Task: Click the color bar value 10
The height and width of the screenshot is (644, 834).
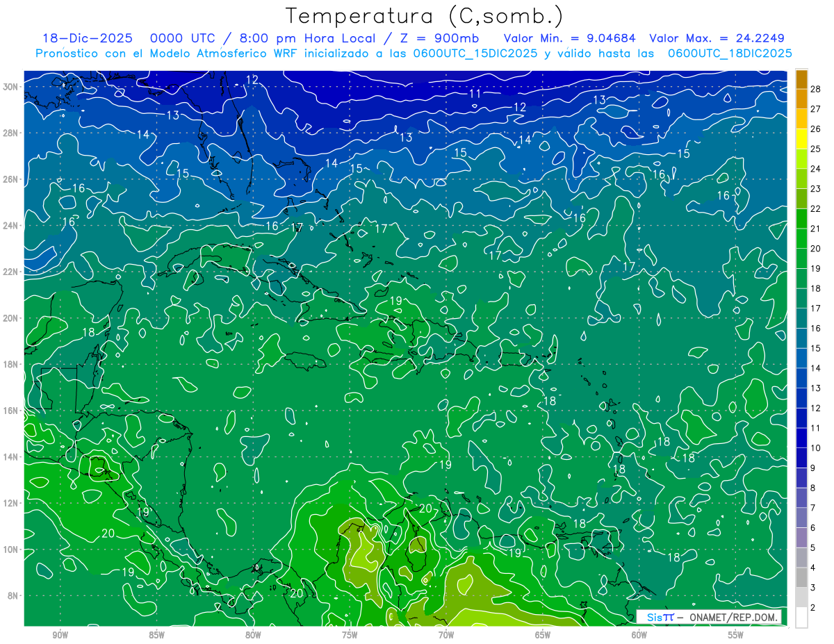Action: point(816,448)
